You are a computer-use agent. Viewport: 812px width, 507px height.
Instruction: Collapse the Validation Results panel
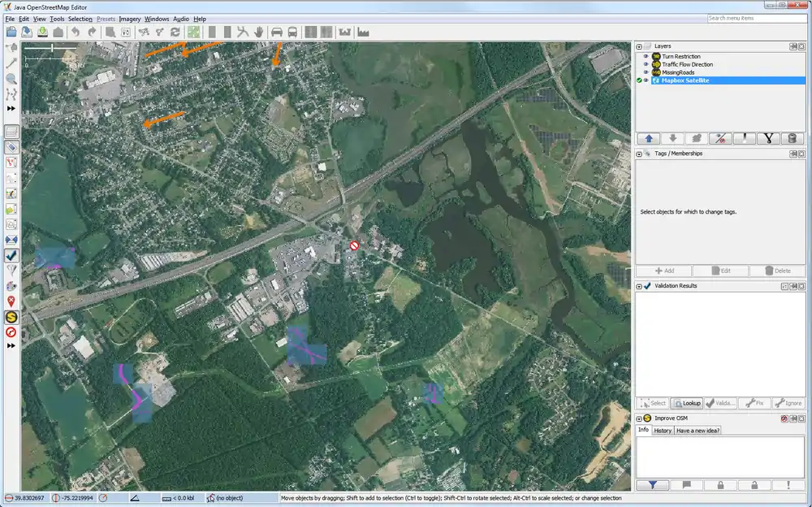pos(639,286)
